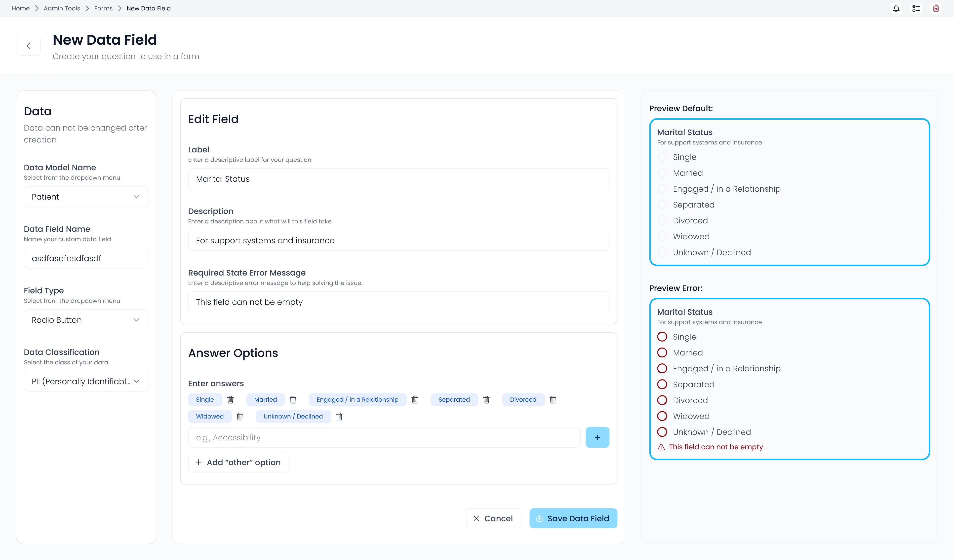Click the Data Field Name input
Image resolution: width=954 pixels, height=560 pixels.
(x=86, y=258)
